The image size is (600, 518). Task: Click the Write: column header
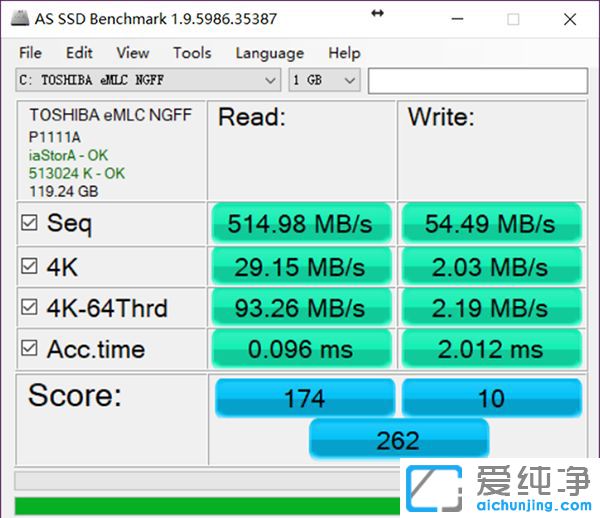click(441, 117)
